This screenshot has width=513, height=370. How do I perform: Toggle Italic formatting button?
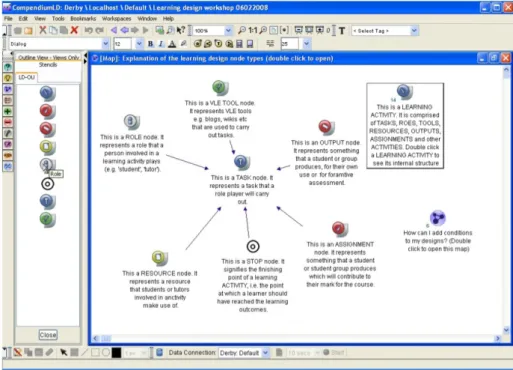pos(161,44)
